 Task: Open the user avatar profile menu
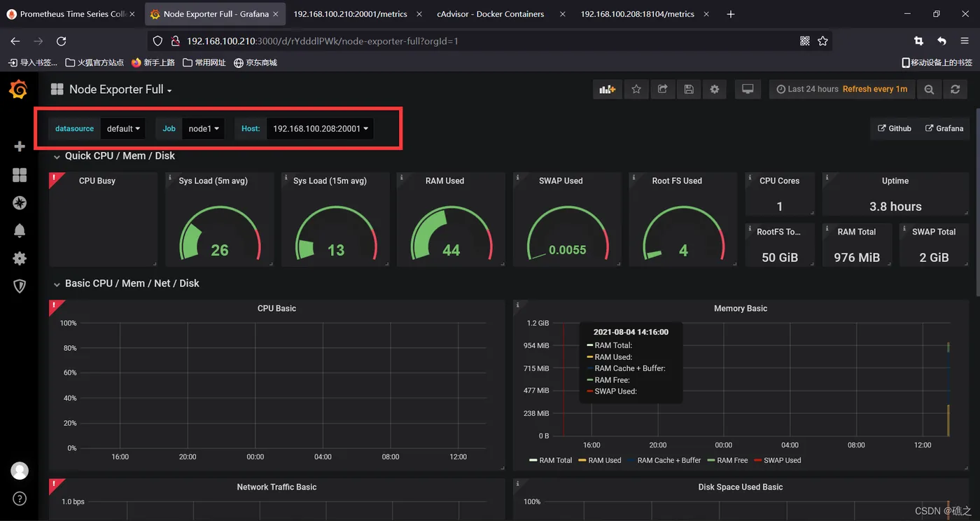coord(20,471)
